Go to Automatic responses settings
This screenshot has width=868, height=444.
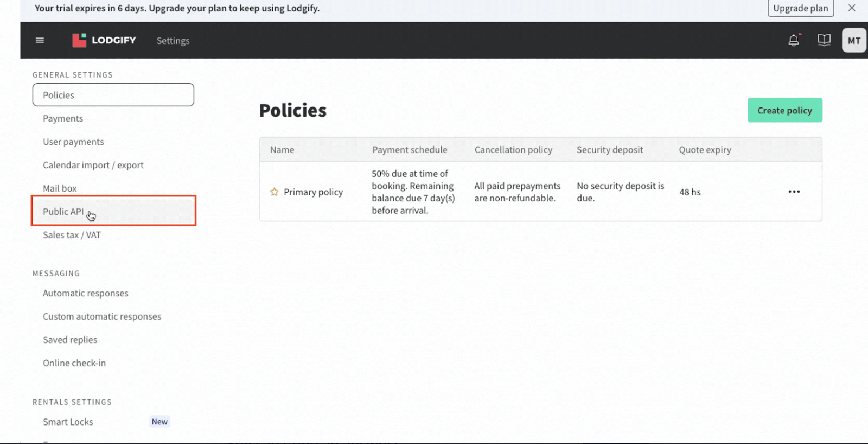86,293
